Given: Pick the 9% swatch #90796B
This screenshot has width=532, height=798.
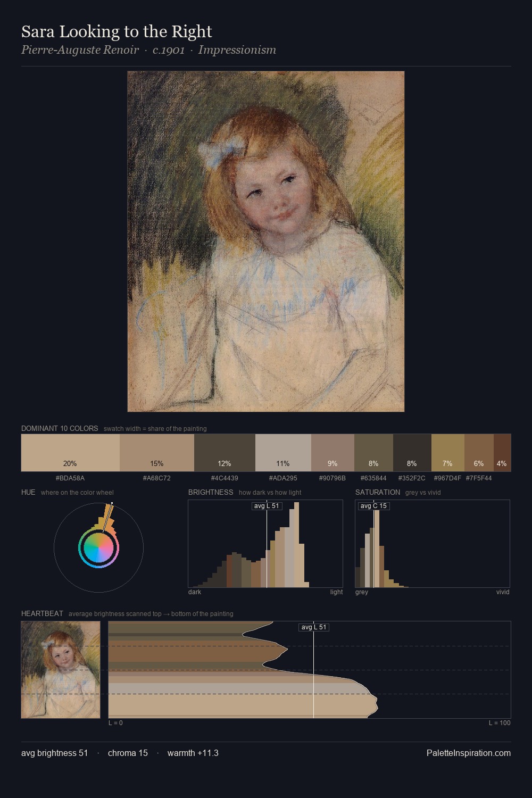Looking at the screenshot, I should coord(332,453).
